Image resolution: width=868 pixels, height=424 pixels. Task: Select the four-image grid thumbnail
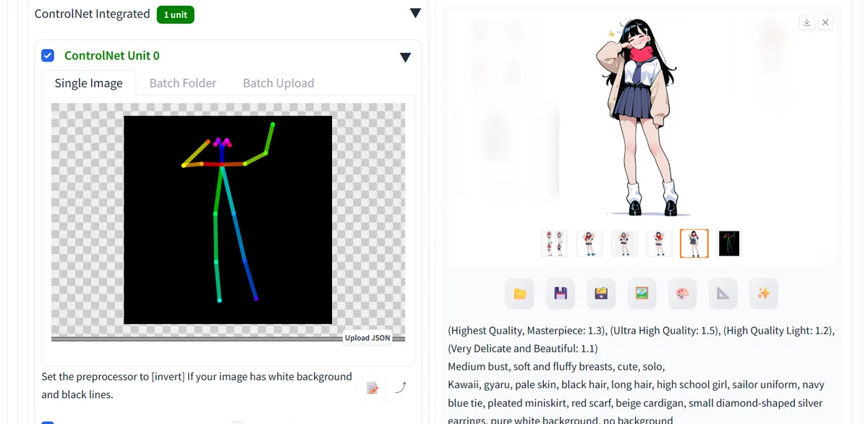[x=554, y=244]
